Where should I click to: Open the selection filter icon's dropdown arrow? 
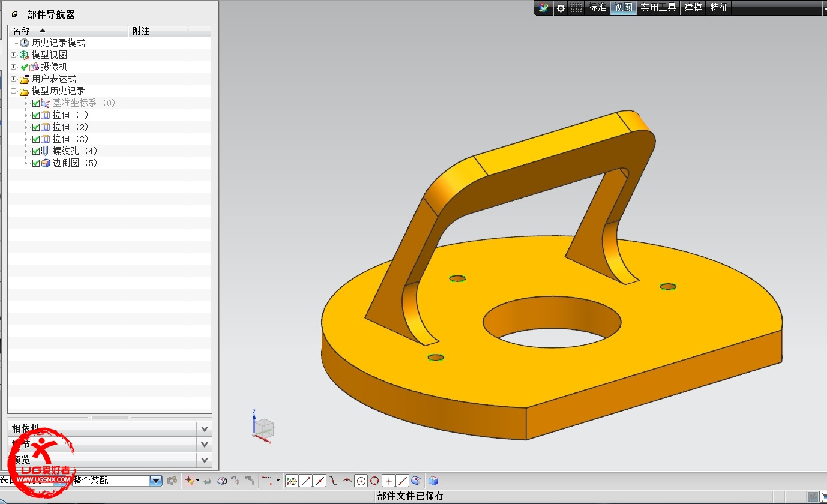click(x=198, y=481)
